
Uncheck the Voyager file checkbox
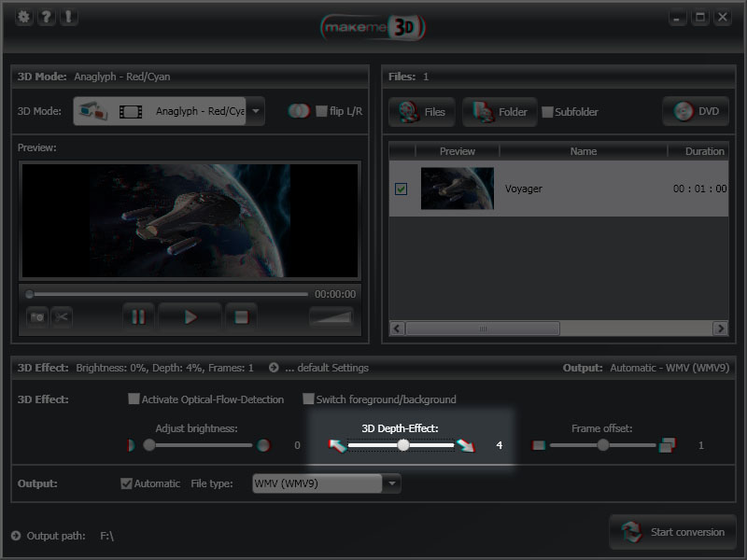point(402,189)
